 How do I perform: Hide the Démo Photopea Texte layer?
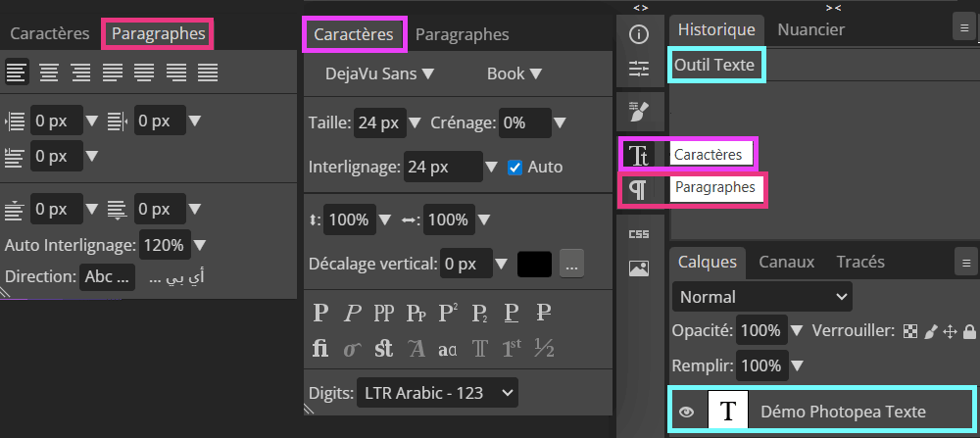coord(687,412)
